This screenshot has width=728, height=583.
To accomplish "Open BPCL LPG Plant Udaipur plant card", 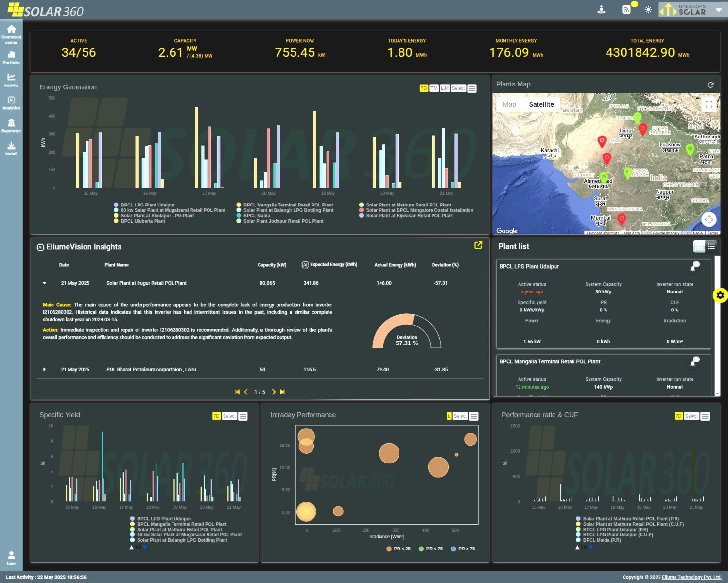I will 604,304.
